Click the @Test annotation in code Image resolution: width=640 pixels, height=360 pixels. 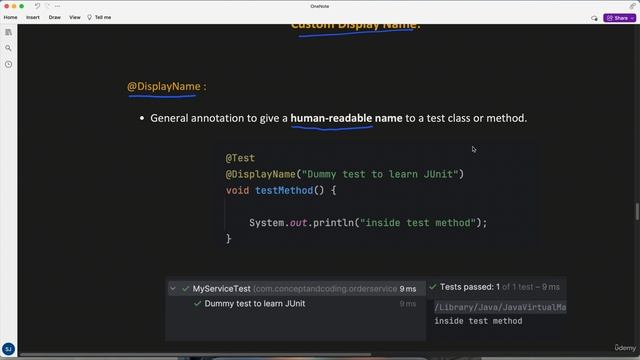coord(240,158)
